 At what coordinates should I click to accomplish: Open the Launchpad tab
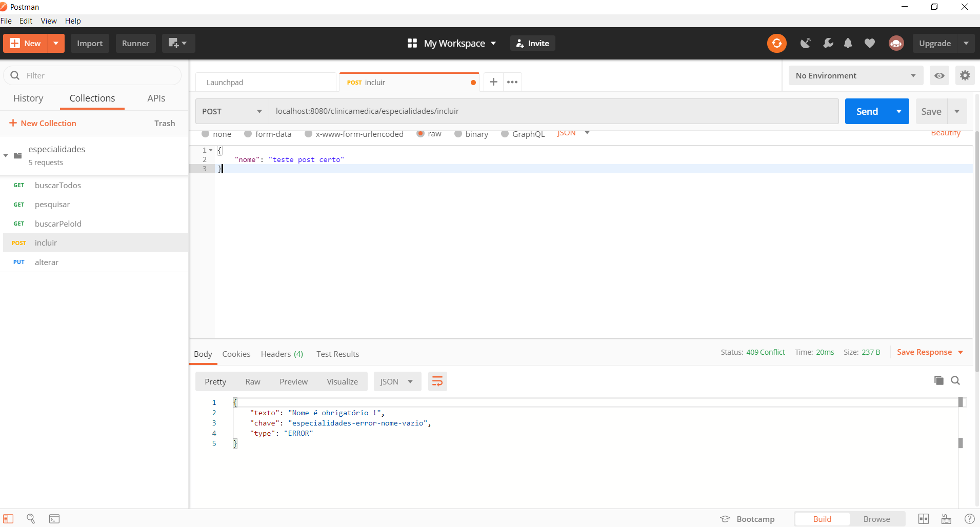266,82
